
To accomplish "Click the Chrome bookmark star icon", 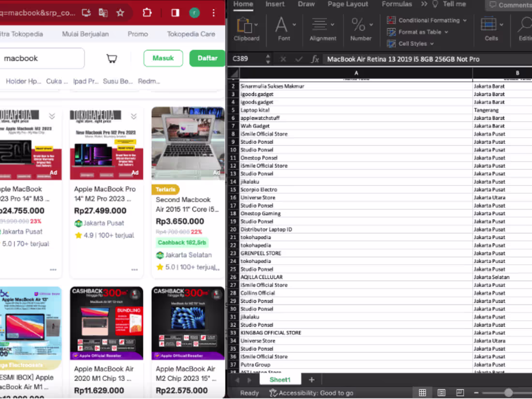I will point(120,13).
